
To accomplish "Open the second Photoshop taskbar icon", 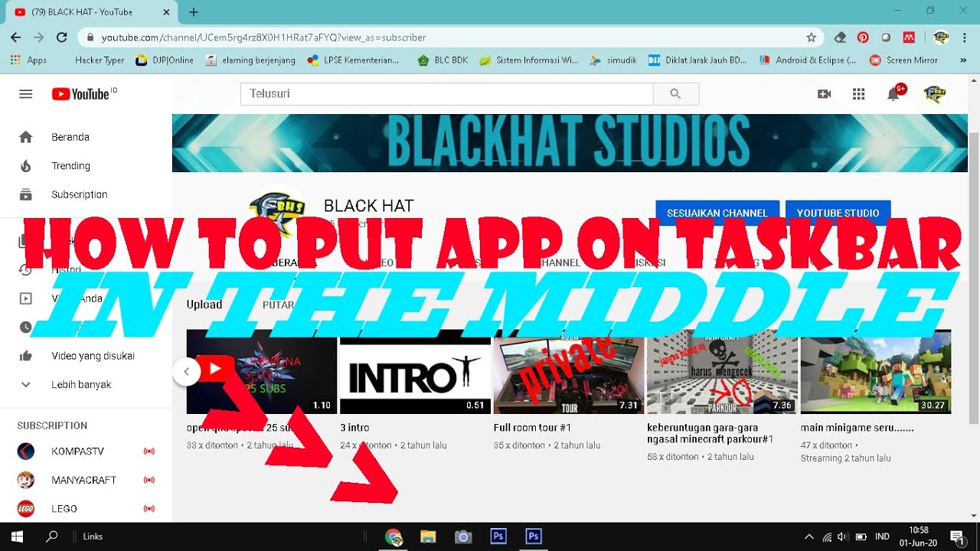I will 534,536.
